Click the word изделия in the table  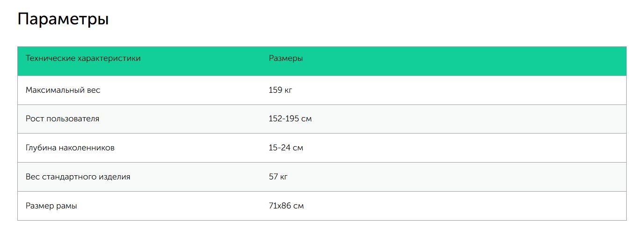click(115, 177)
